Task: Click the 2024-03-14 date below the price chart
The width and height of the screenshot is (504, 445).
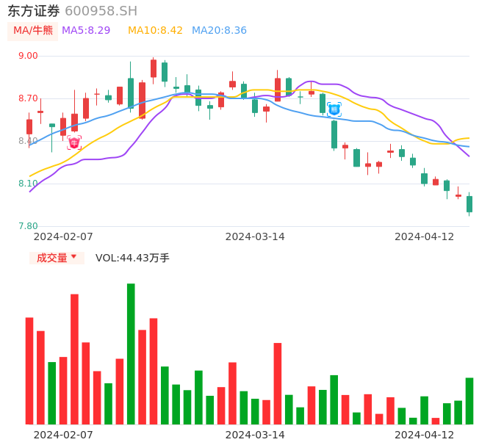Action: pyautogui.click(x=255, y=236)
